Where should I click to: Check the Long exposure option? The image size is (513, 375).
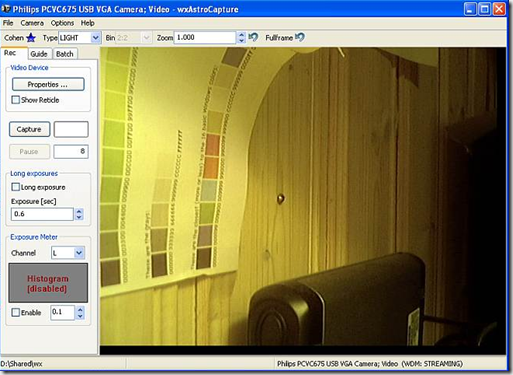click(15, 187)
